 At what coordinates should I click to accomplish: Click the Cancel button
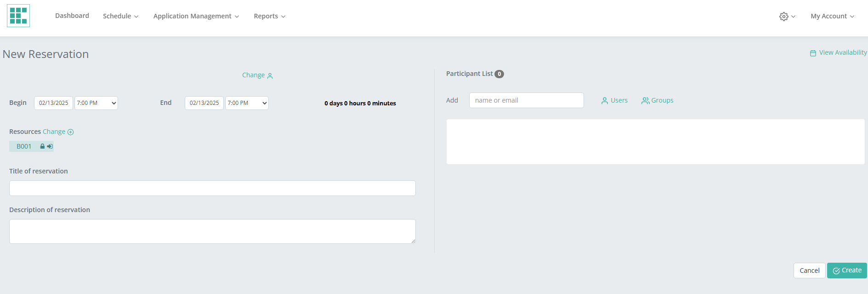809,271
